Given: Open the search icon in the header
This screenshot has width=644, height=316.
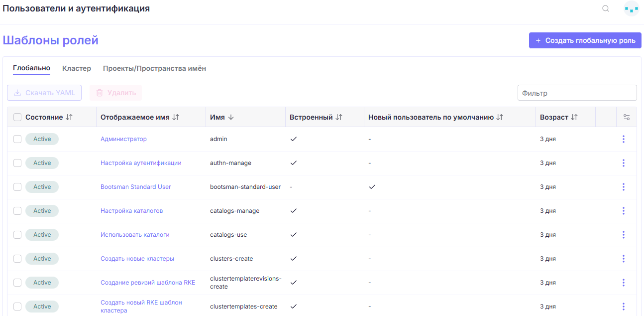Looking at the screenshot, I should coord(606,8).
